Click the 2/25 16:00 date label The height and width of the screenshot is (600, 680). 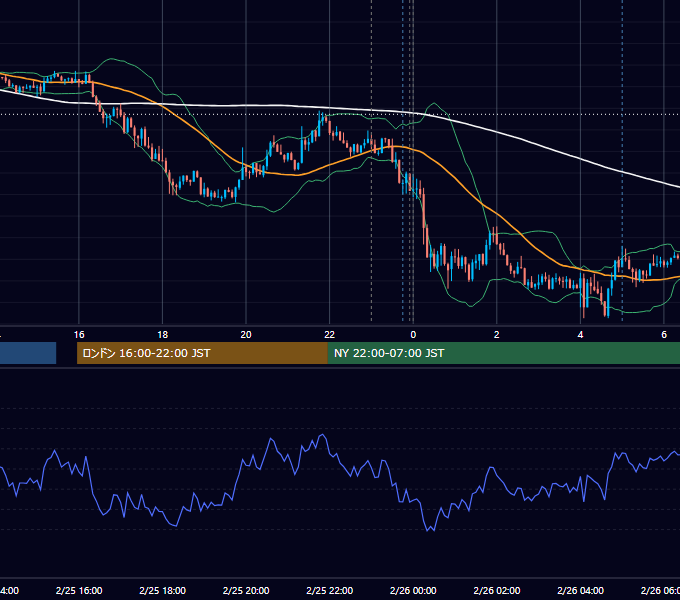pos(79,590)
